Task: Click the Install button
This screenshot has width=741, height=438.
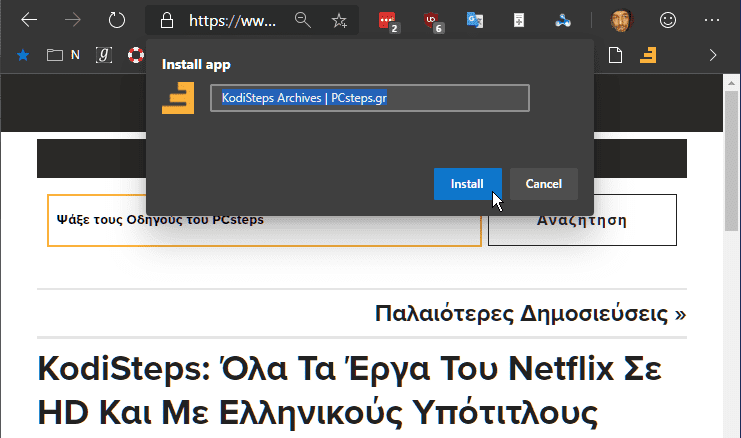Action: pos(468,184)
